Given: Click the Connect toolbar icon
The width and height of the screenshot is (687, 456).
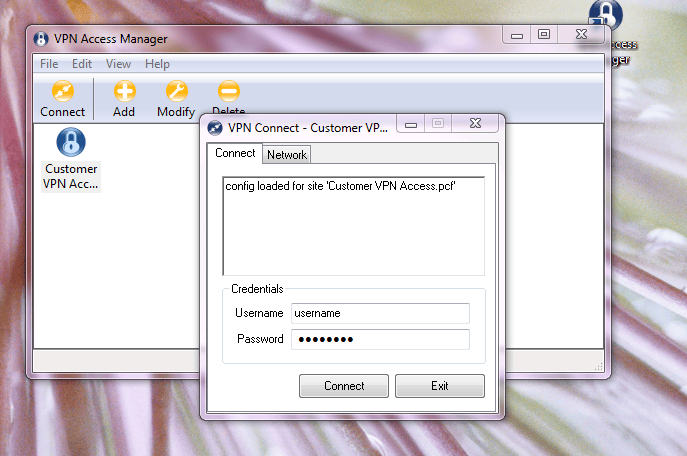Looking at the screenshot, I should (63, 99).
